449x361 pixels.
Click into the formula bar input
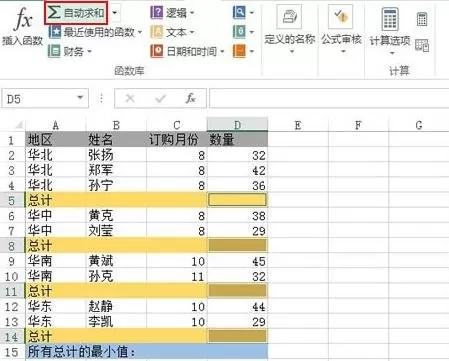[x=329, y=98]
